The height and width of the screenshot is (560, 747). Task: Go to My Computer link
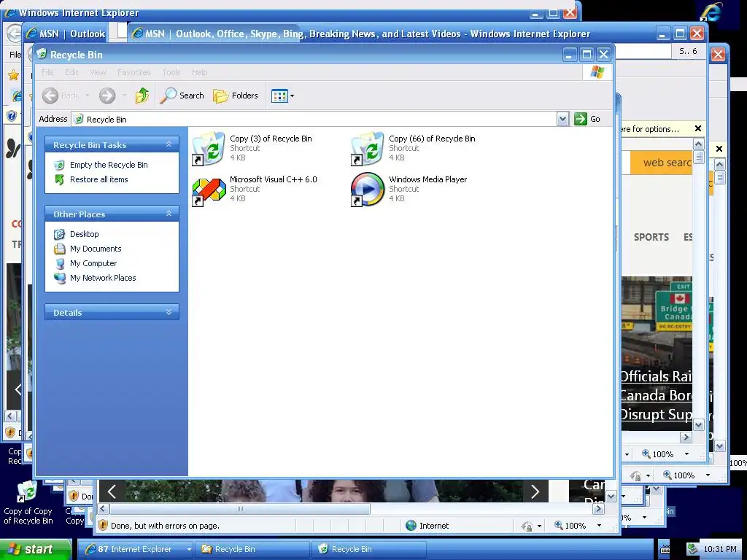(93, 263)
